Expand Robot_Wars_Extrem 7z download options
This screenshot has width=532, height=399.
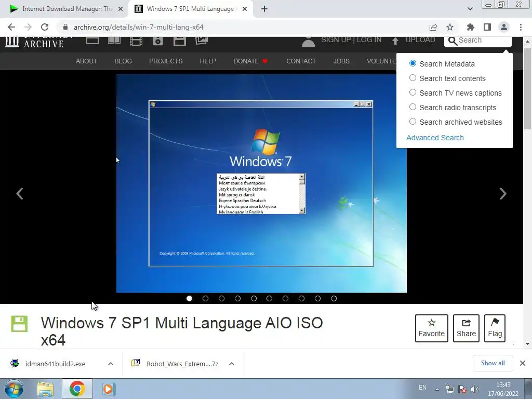pyautogui.click(x=232, y=364)
